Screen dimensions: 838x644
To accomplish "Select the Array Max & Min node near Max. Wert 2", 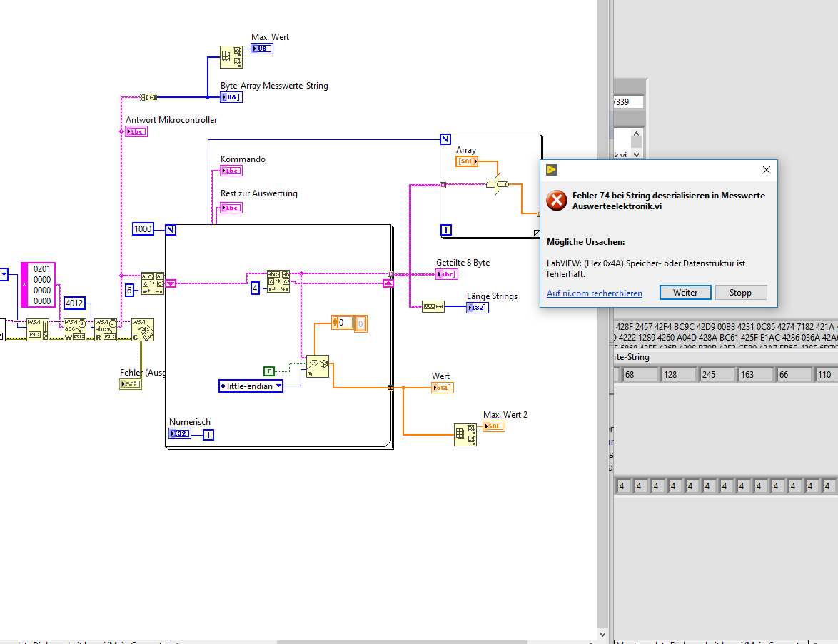I will (x=465, y=435).
